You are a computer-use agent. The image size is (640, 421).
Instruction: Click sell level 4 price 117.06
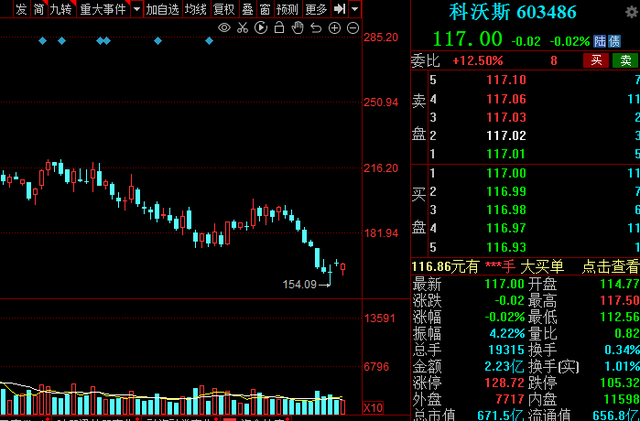506,99
